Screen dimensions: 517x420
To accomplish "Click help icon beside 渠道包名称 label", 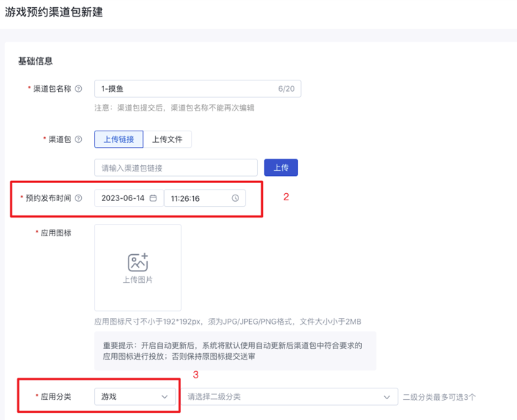I will coord(78,89).
